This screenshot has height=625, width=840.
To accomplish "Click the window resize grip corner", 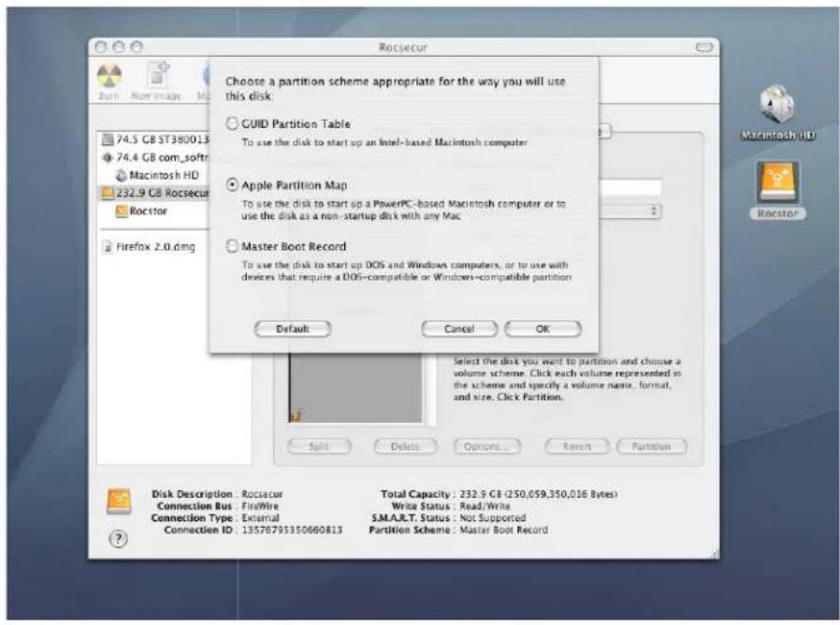I will coord(714,554).
